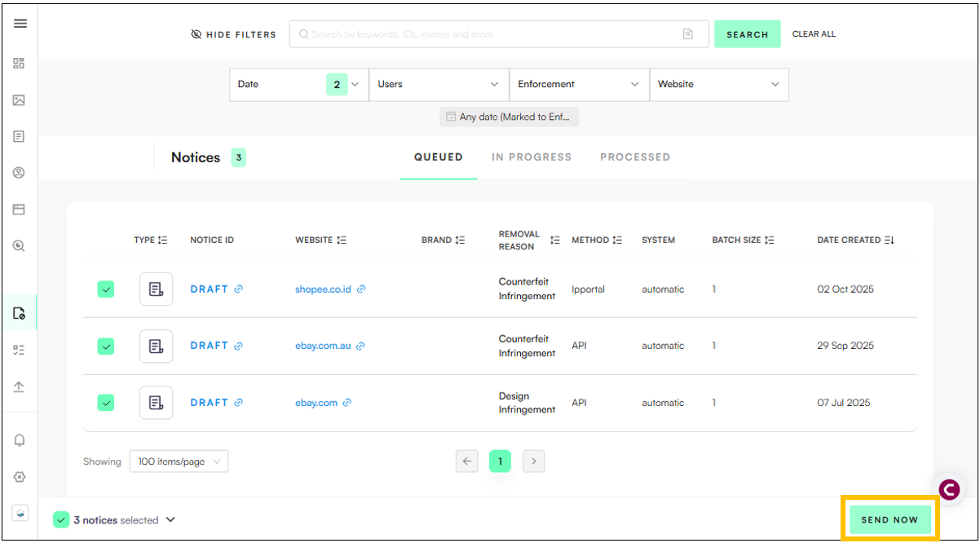Open the document list icon in the sidebar
This screenshot has height=543, width=980.
click(x=19, y=137)
